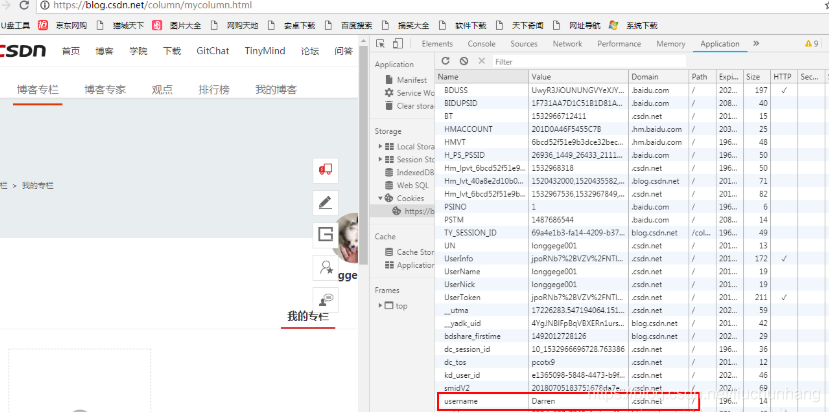
Task: Reload the browser page
Action: (24, 5)
